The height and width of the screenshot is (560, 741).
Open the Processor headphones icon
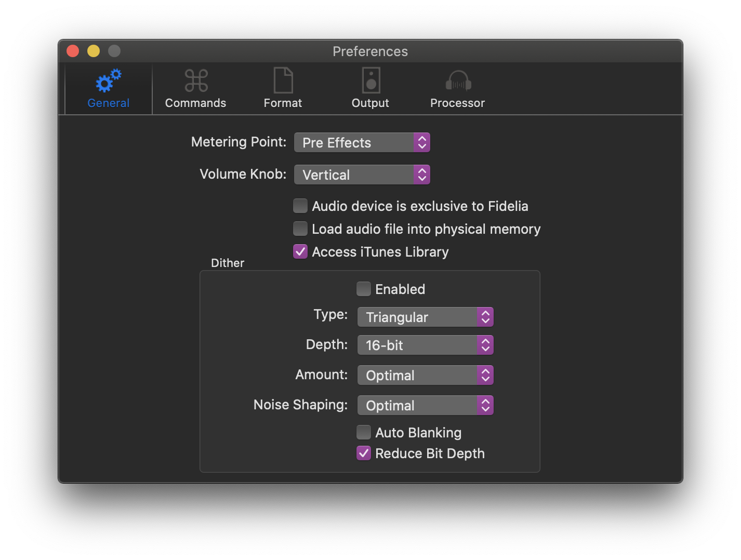[x=458, y=82]
